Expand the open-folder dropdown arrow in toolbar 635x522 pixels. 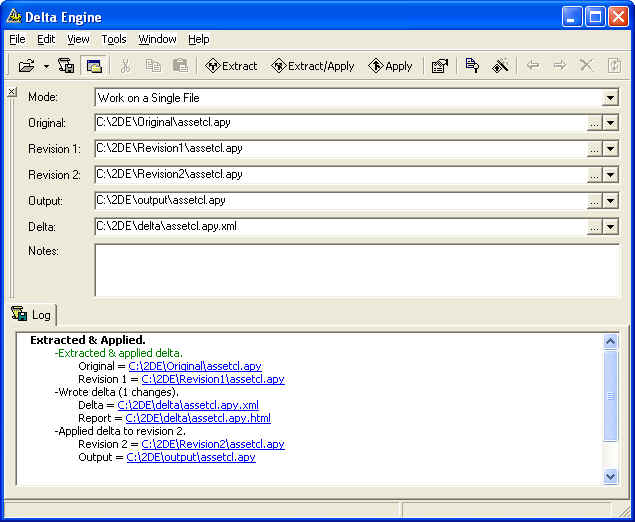coord(47,66)
